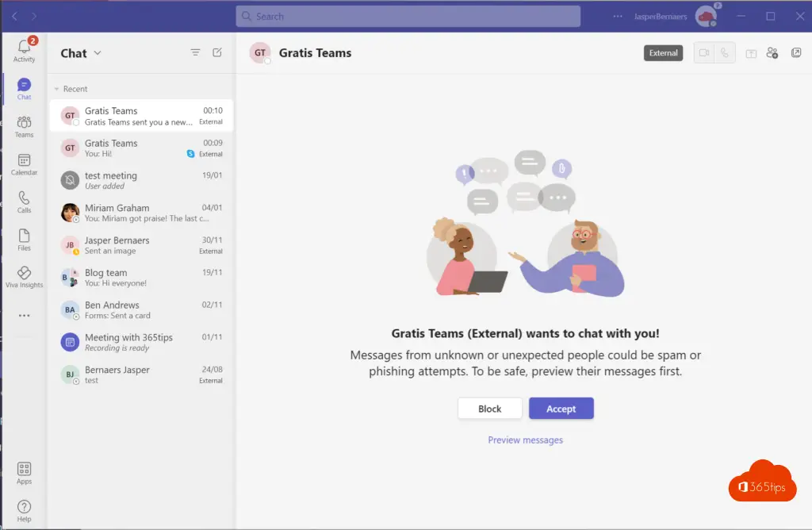This screenshot has height=530, width=812.
Task: Navigate back with the left arrow
Action: (x=14, y=16)
